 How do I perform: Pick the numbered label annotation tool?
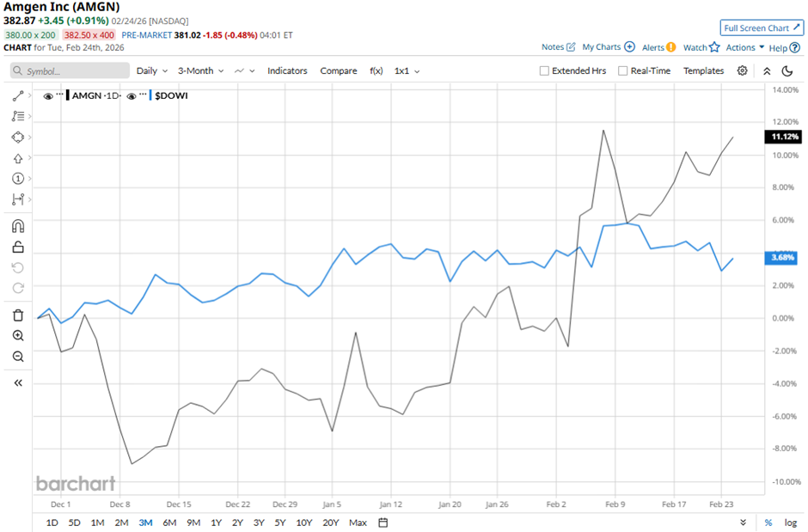[18, 178]
